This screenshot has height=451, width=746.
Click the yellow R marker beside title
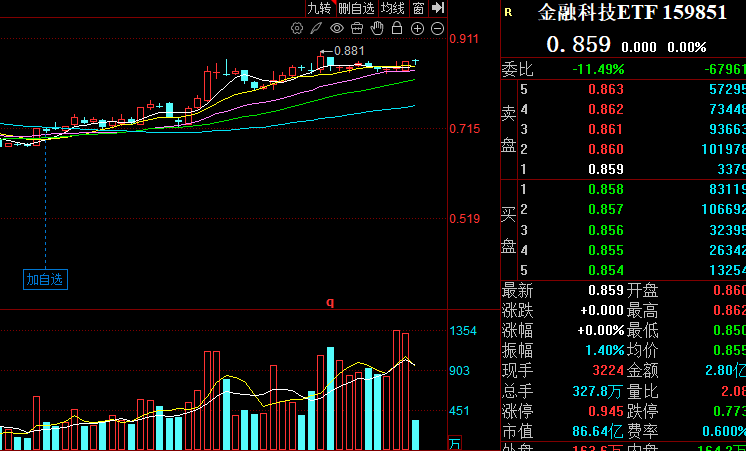(508, 13)
